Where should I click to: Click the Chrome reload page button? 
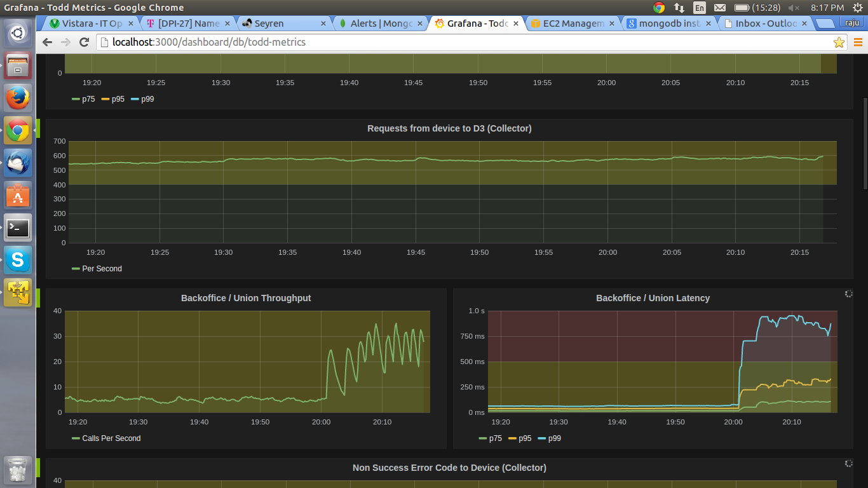pos(84,42)
